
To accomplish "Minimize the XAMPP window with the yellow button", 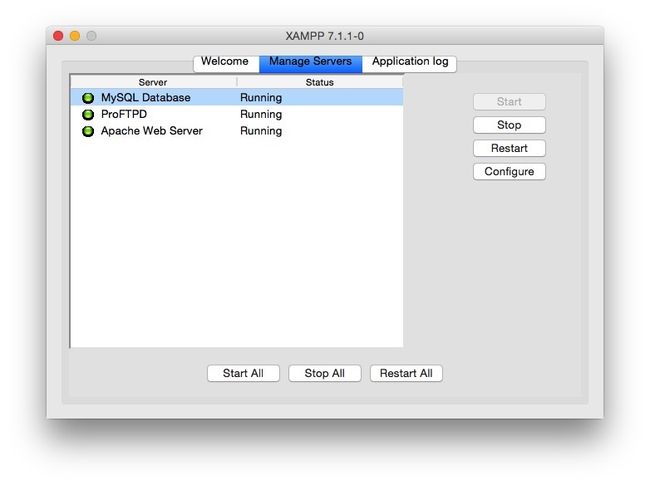I will [x=75, y=36].
